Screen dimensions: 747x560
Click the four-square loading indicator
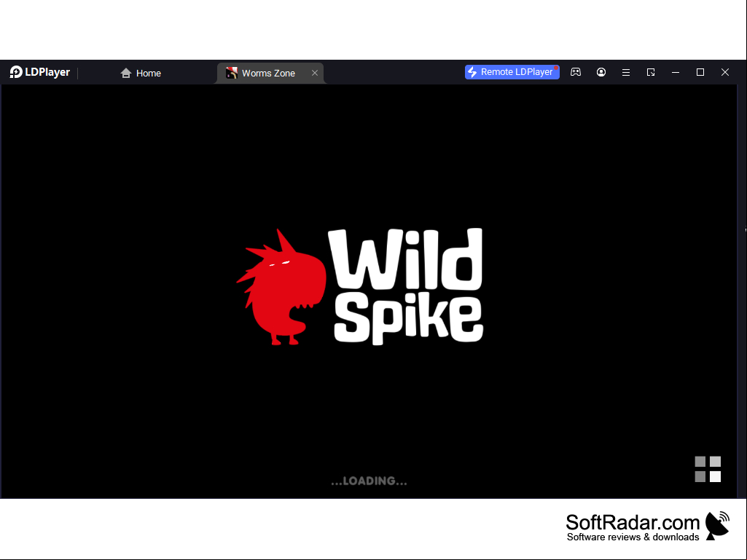coord(708,469)
